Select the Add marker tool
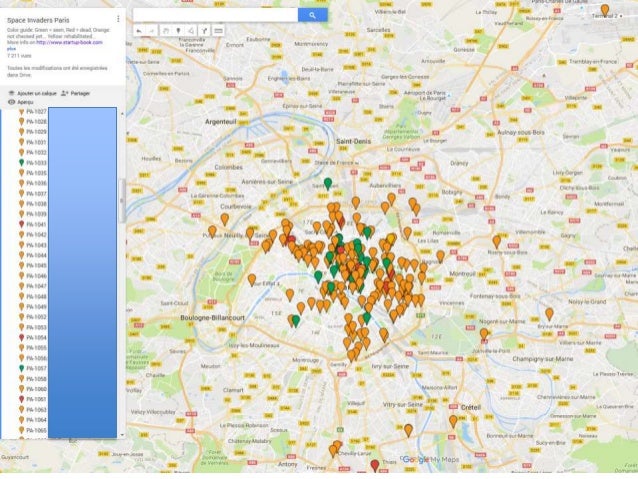The height and width of the screenshot is (479, 638). pyautogui.click(x=178, y=31)
